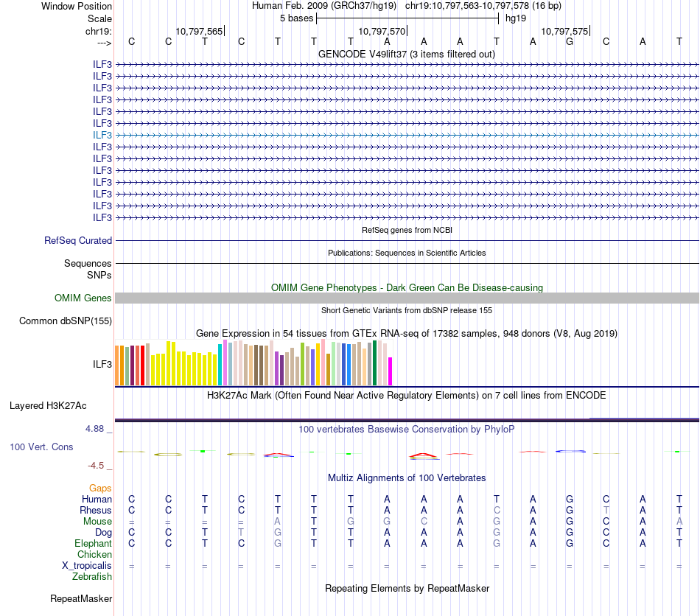Click the 'SNPs' track label

pos(99,275)
